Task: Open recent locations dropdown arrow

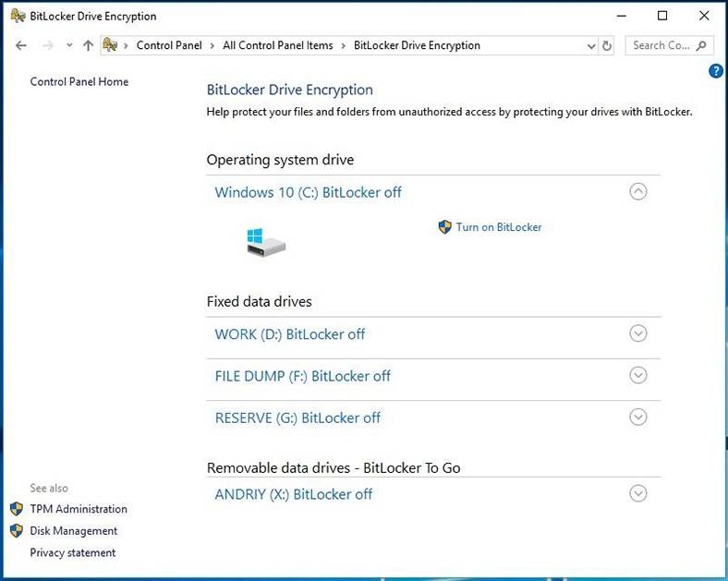Action: coord(69,45)
